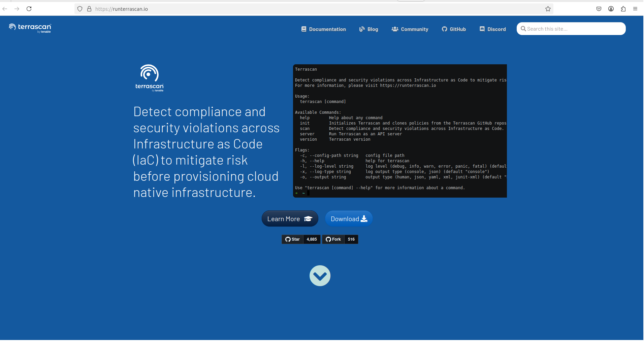Open the GitHub nav link
644x341 pixels.
point(454,29)
